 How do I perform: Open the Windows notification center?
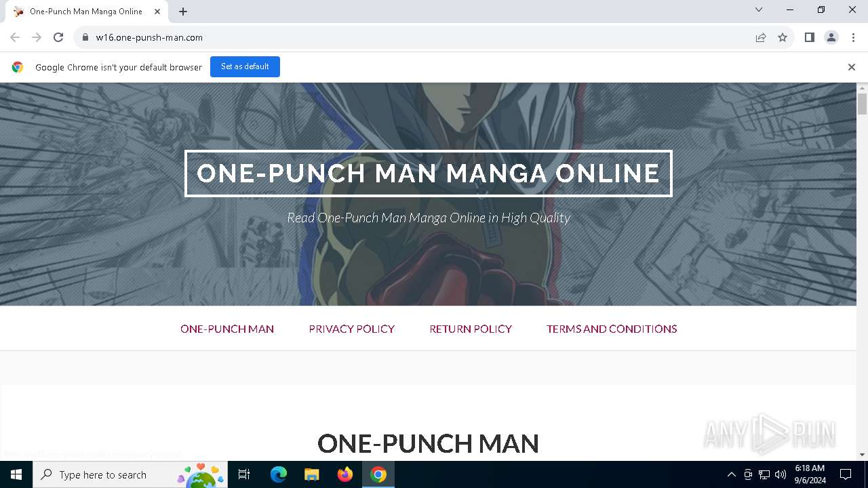click(x=846, y=474)
